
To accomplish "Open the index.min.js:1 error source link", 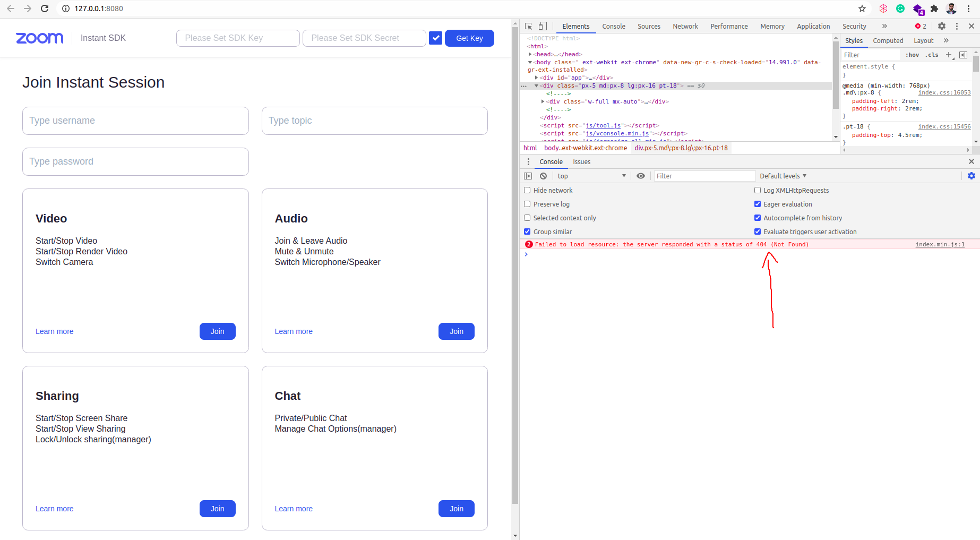I will click(x=940, y=244).
